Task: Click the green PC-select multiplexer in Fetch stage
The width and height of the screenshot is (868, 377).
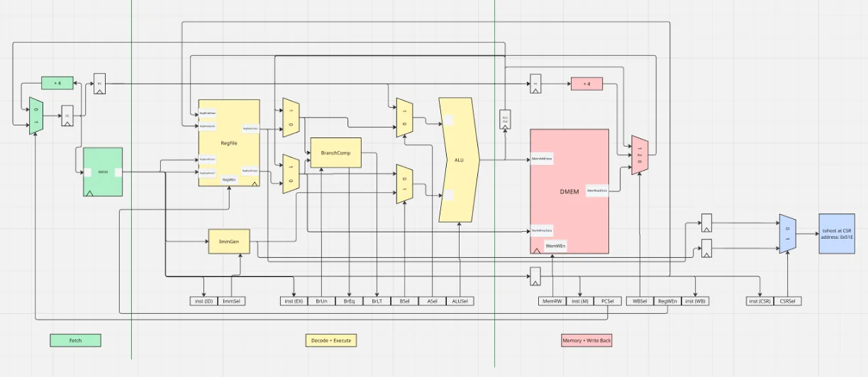Action: coord(36,115)
